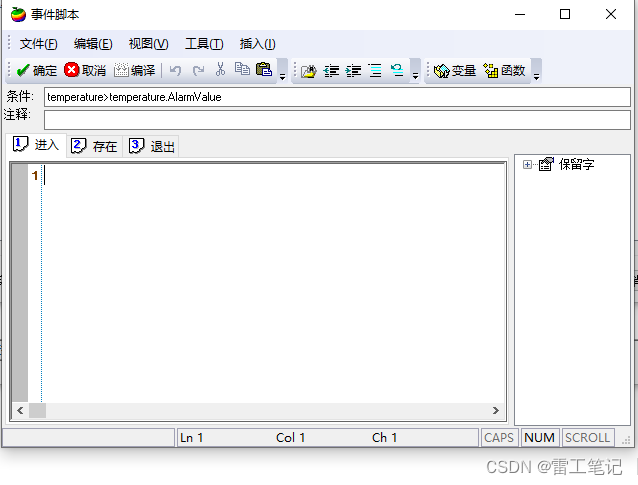The image size is (638, 485).
Task: Click the horizontal scrollbar thumb
Action: coord(37,411)
